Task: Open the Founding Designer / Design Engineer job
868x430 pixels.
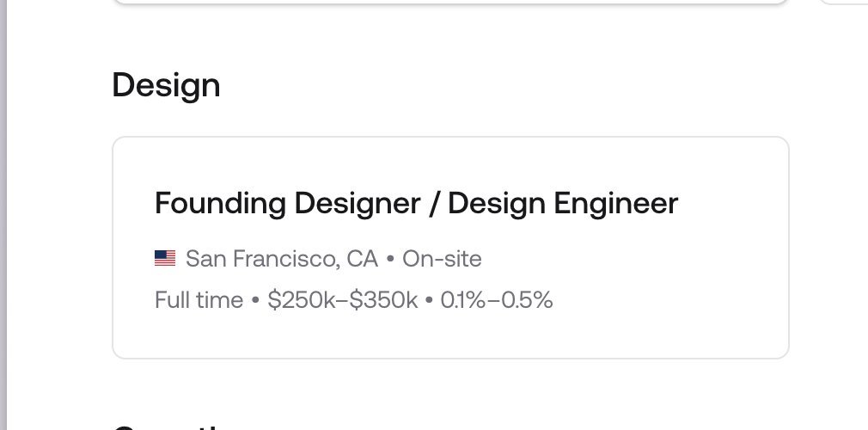Action: tap(416, 203)
